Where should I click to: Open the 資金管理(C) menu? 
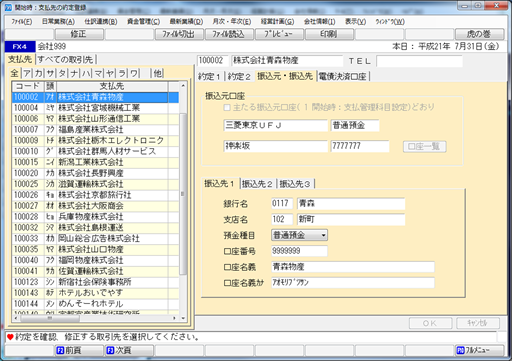pyautogui.click(x=144, y=22)
